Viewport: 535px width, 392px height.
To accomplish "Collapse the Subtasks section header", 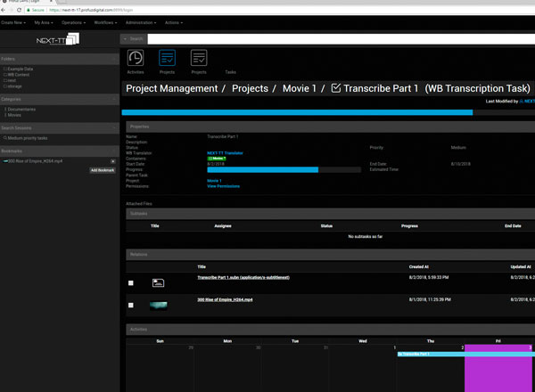I will point(330,214).
